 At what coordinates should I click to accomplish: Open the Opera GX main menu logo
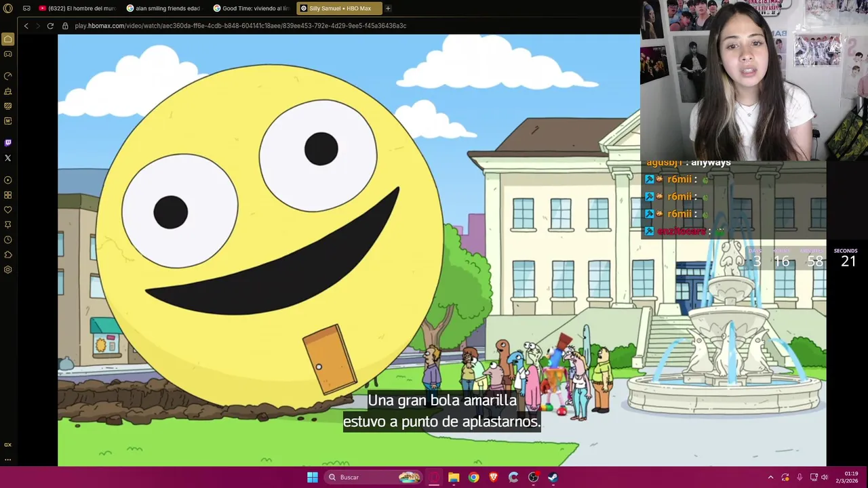8,8
